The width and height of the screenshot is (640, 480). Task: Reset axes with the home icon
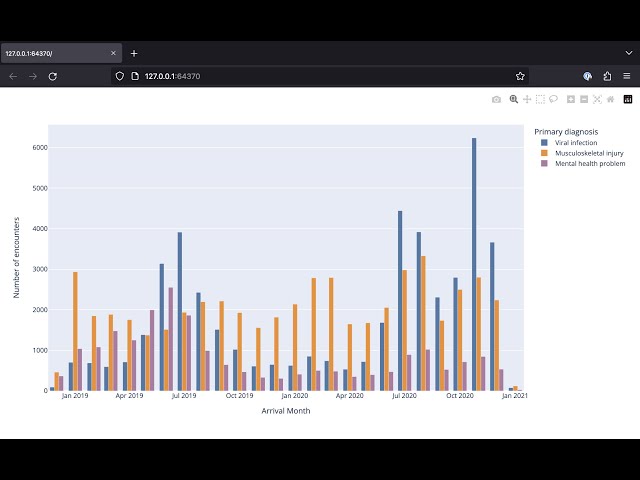[611, 99]
